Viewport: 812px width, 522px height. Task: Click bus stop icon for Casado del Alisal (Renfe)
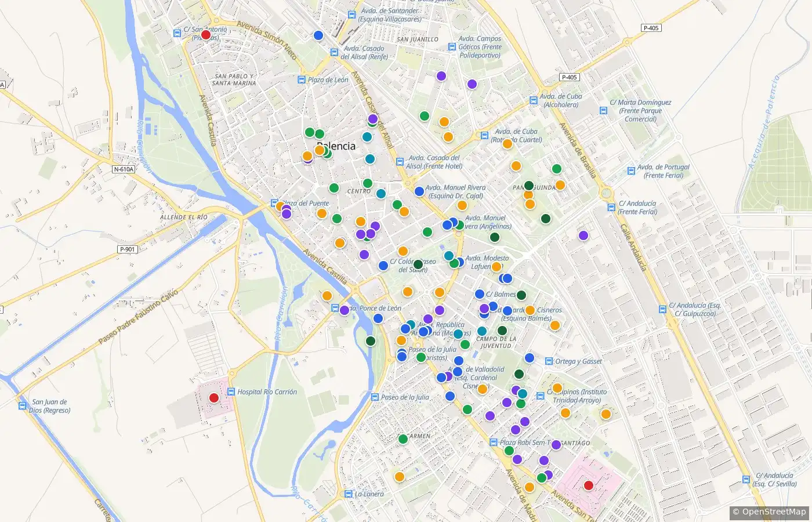[x=334, y=52]
